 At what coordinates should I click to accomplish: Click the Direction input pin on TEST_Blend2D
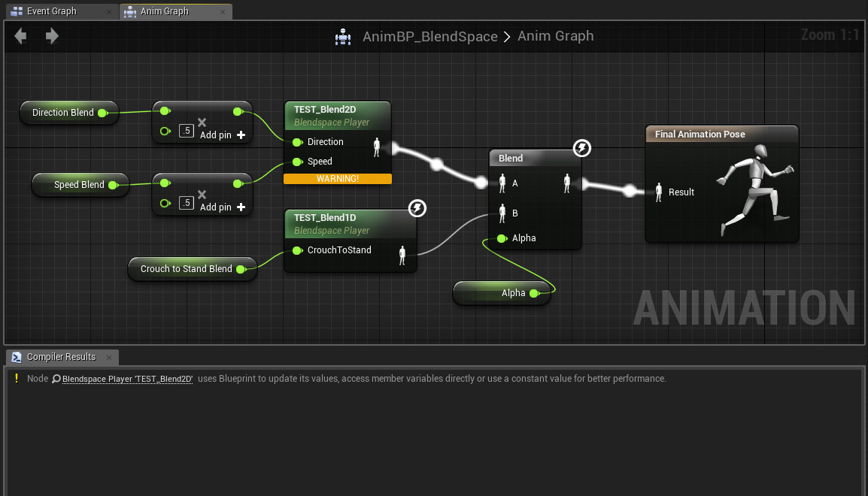(297, 142)
